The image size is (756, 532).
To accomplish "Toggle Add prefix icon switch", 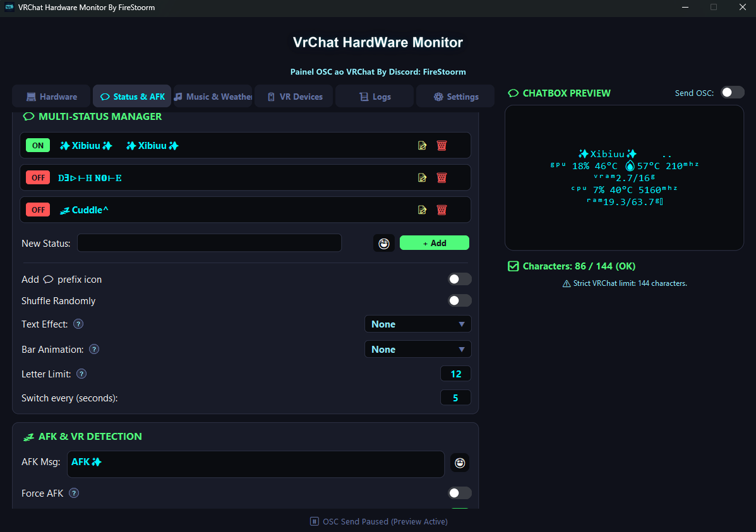I will coord(460,279).
